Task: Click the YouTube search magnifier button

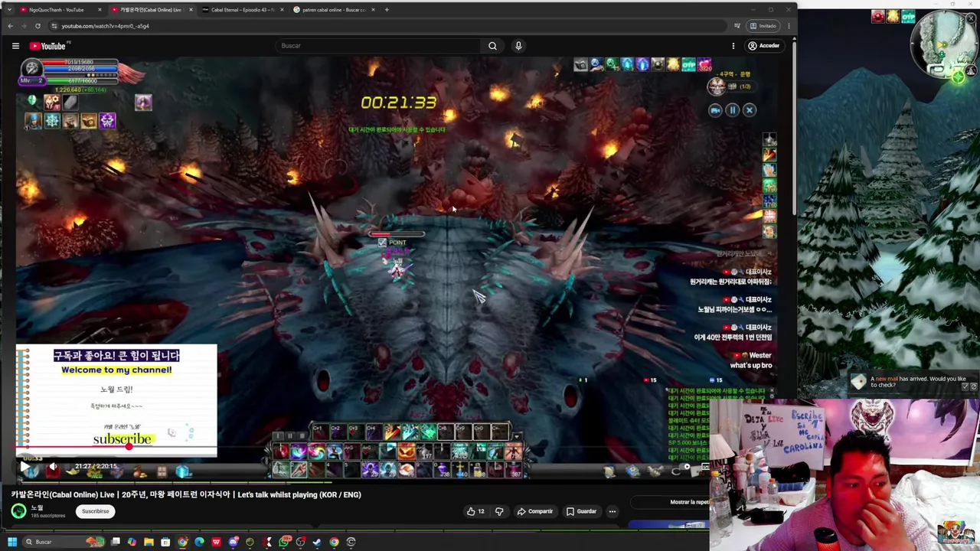Action: [492, 46]
